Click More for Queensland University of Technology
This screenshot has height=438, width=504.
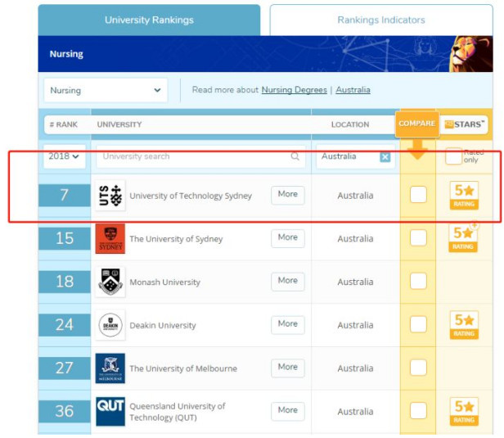pos(288,411)
